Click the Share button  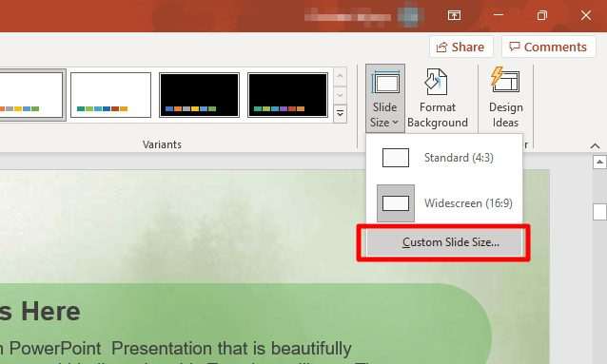460,47
